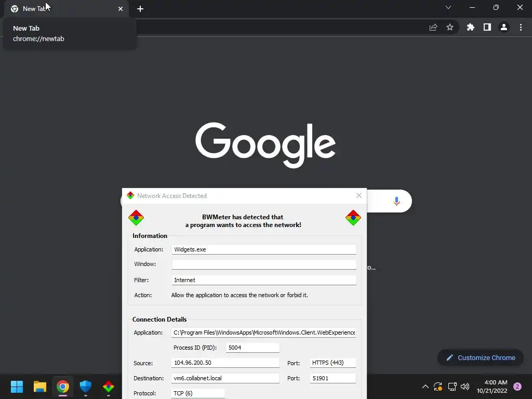Select the New Tab tab

[x=66, y=9]
